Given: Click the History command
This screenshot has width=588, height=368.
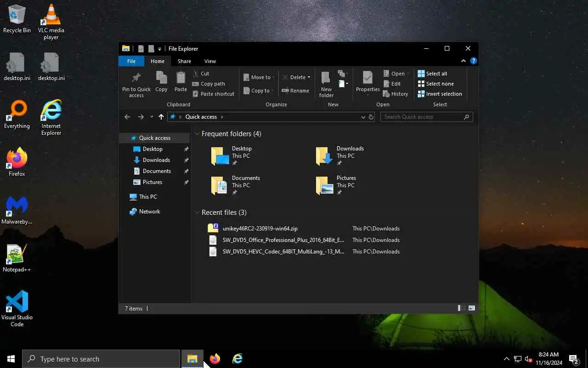Looking at the screenshot, I should (x=396, y=94).
